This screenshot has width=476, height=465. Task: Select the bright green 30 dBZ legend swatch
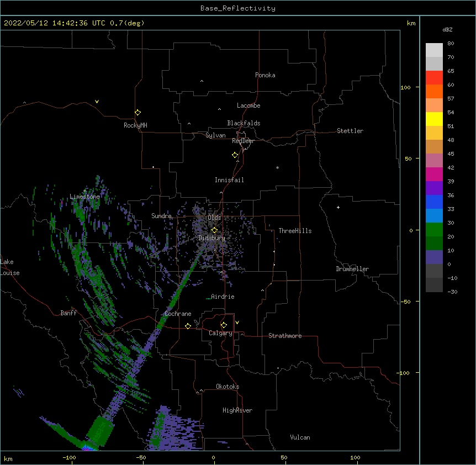(x=434, y=229)
